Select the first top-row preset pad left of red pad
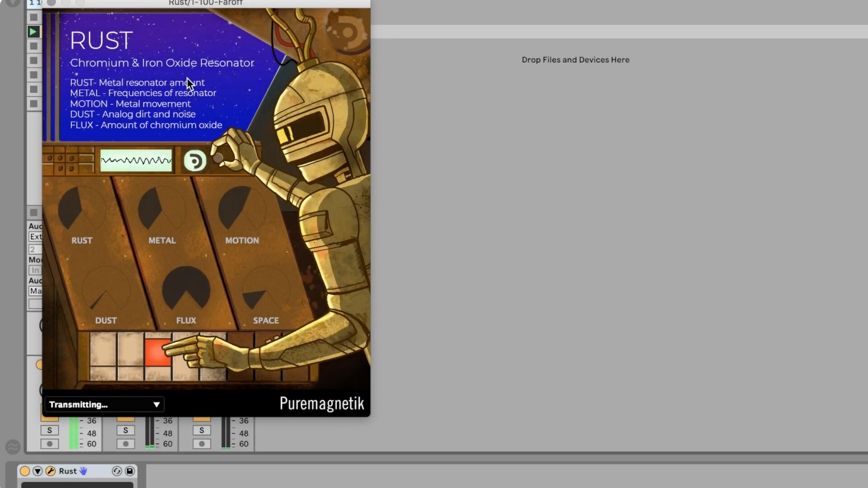This screenshot has width=868, height=488. coord(103,349)
